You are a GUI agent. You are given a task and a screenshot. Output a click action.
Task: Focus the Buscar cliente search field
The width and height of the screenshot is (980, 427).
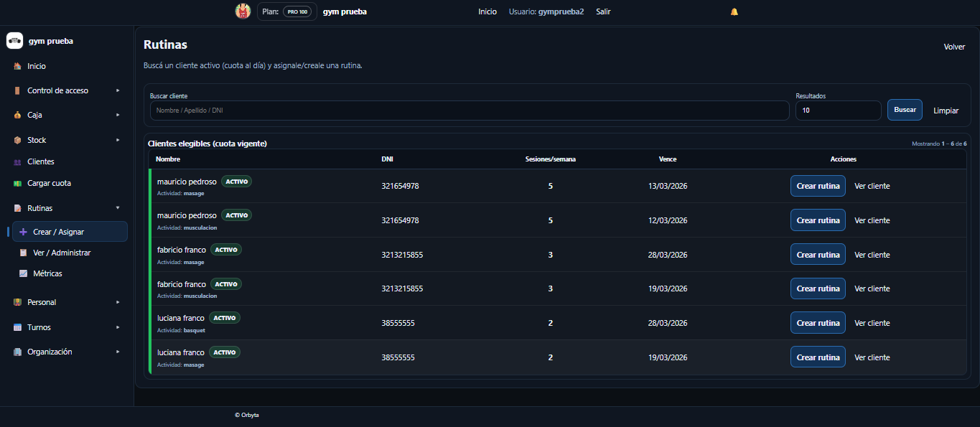pyautogui.click(x=469, y=111)
